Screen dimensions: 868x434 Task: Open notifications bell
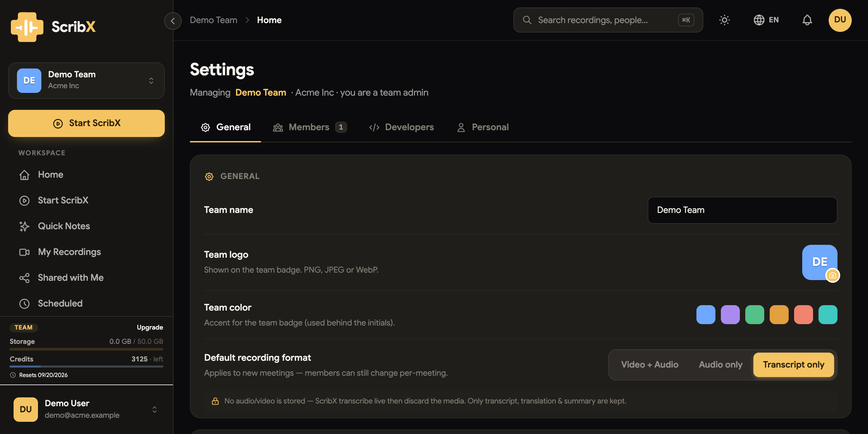(807, 20)
